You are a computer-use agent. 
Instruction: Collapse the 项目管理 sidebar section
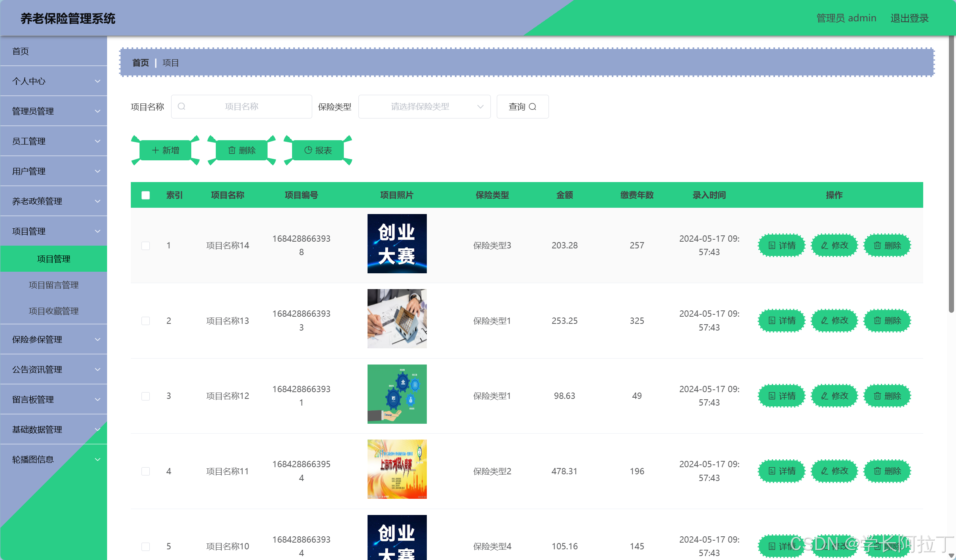54,231
